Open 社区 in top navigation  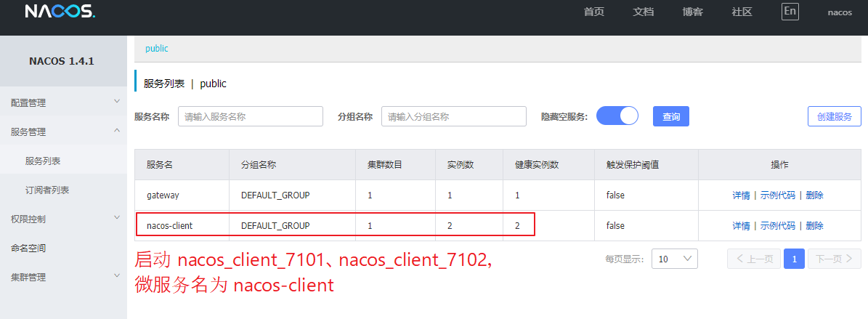tap(742, 12)
